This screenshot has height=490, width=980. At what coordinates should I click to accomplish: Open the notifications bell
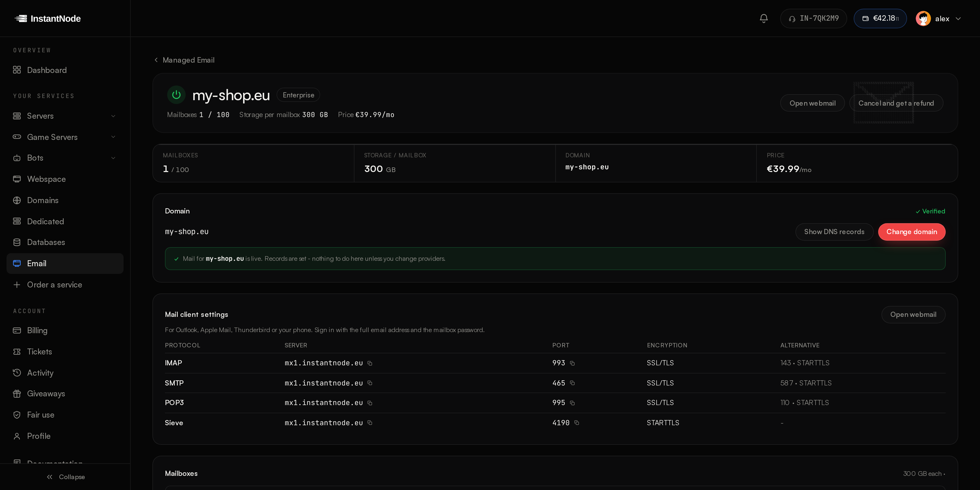764,18
